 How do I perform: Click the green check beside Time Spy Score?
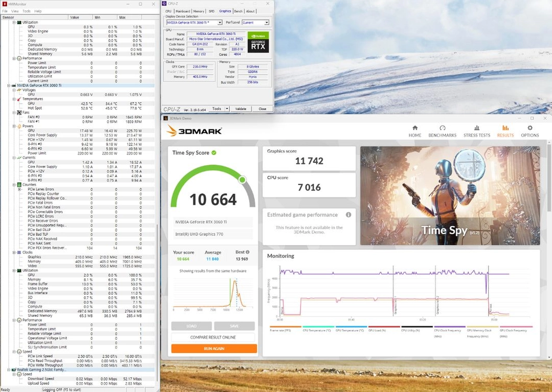tap(213, 153)
